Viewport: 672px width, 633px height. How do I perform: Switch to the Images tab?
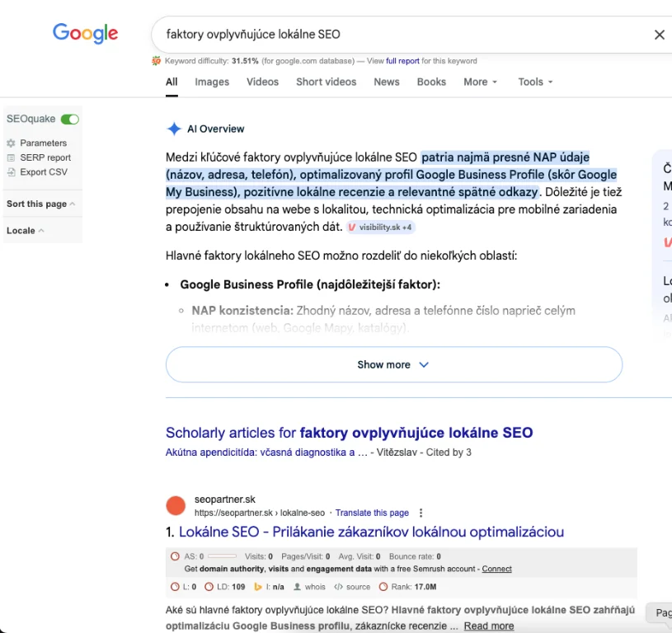(212, 82)
